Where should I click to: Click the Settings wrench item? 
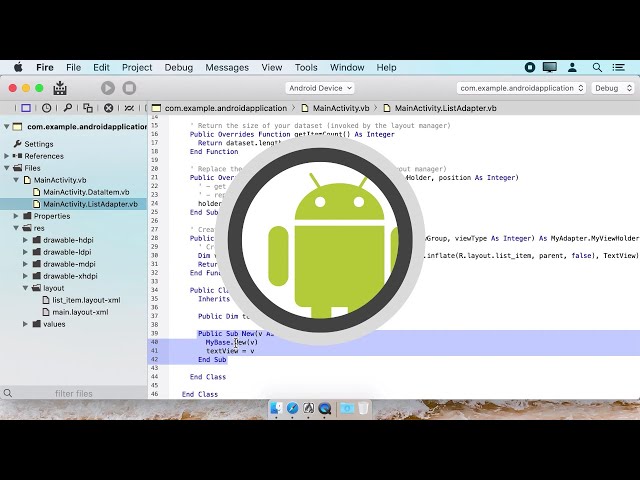click(33, 144)
